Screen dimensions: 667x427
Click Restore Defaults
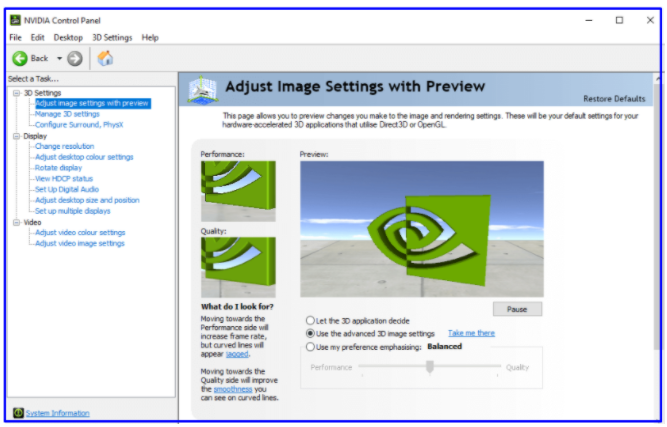(614, 99)
